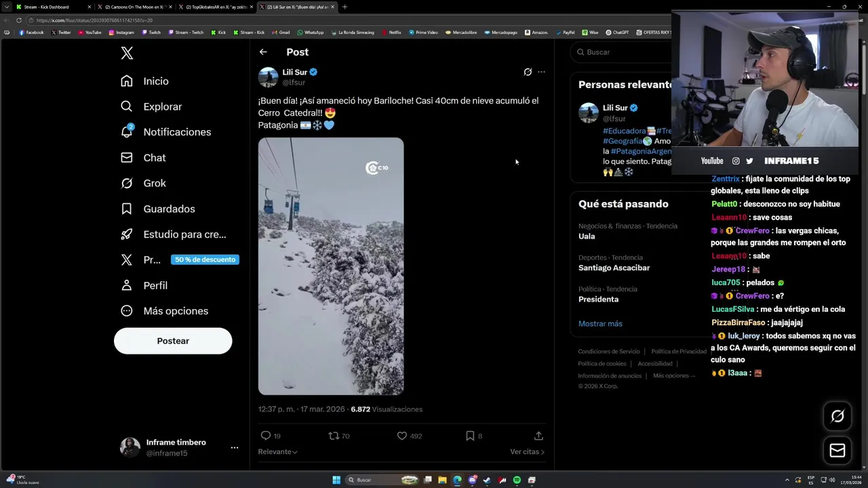The height and width of the screenshot is (488, 868).
Task: Go to Inicio home page
Action: click(144, 81)
